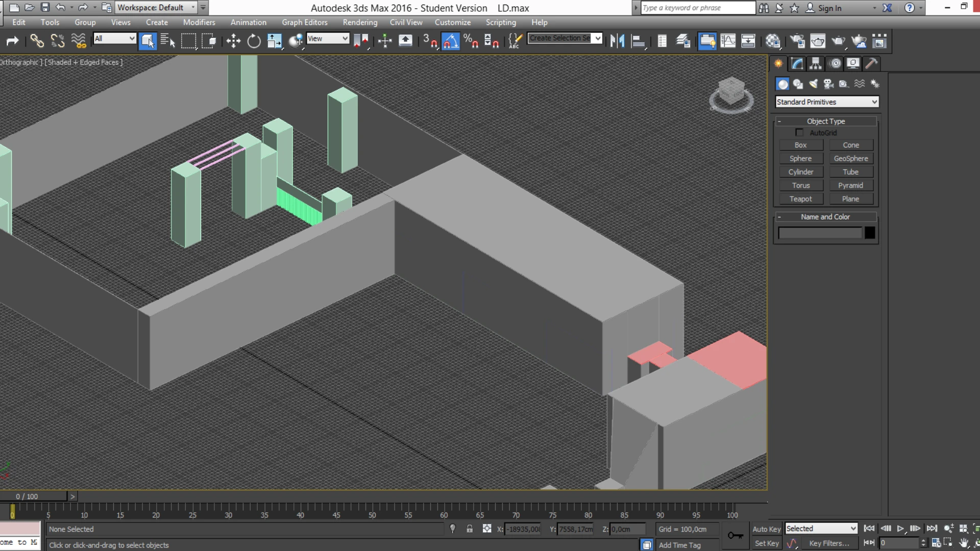Open the Material Editor teapot icon
Screen dimensions: 980x551
point(773,41)
